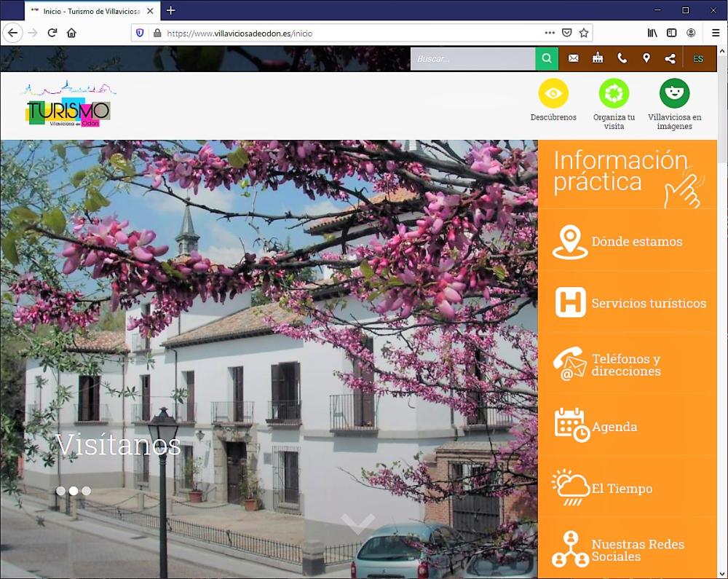Click the Agenda calendar icon

coord(570,426)
